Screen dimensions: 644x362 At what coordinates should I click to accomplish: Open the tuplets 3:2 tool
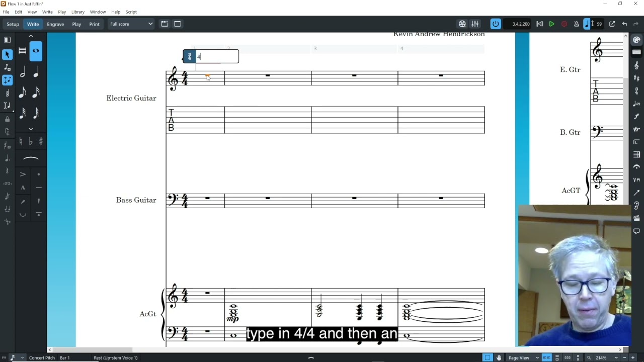(7, 184)
